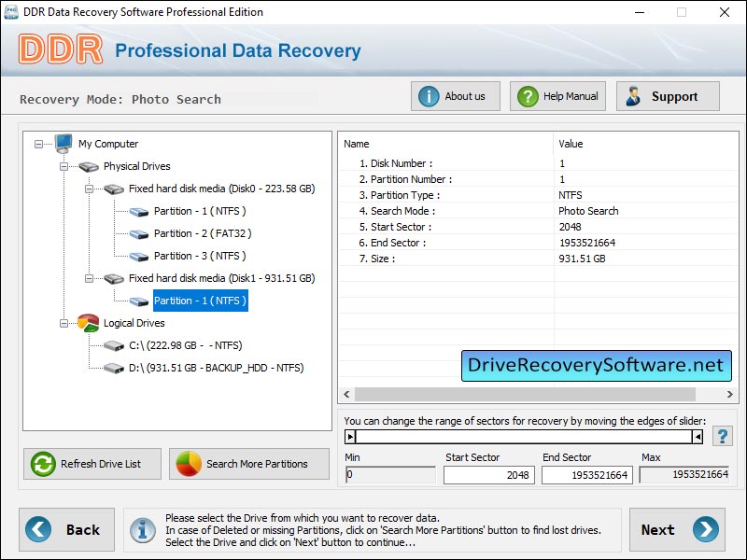This screenshot has width=747, height=560.
Task: Click the info icon beside the instructions
Action: (143, 530)
